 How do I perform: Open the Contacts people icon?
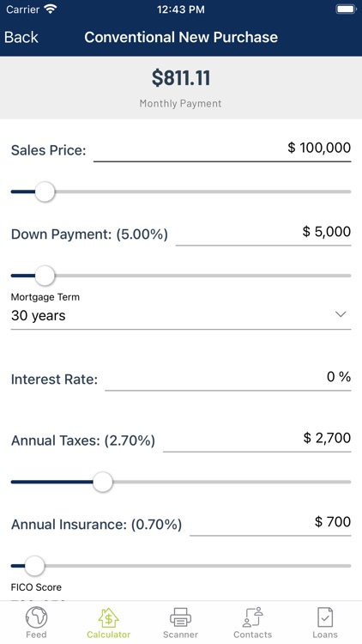coord(252,617)
